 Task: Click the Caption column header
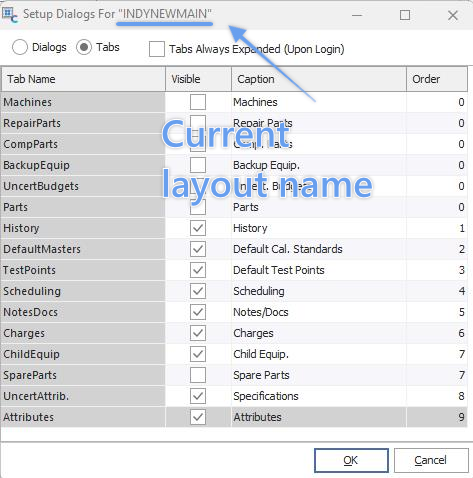pos(319,79)
